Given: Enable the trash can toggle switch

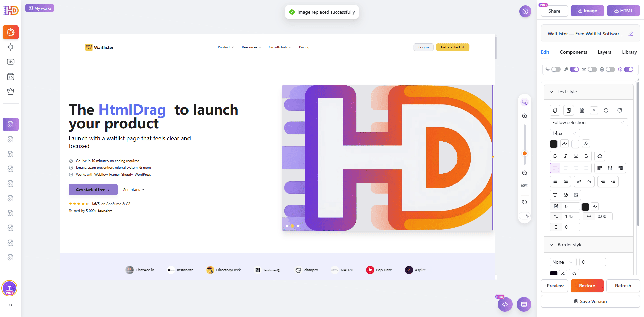Looking at the screenshot, I should point(610,69).
